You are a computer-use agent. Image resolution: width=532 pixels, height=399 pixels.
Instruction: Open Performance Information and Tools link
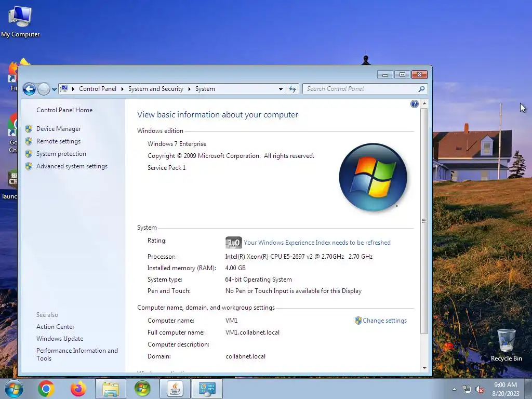coord(77,354)
